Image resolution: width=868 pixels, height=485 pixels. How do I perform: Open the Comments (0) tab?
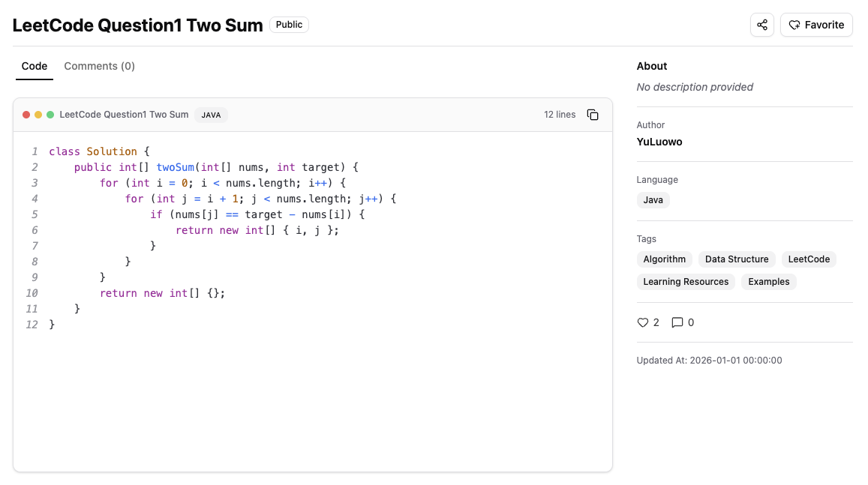tap(99, 67)
